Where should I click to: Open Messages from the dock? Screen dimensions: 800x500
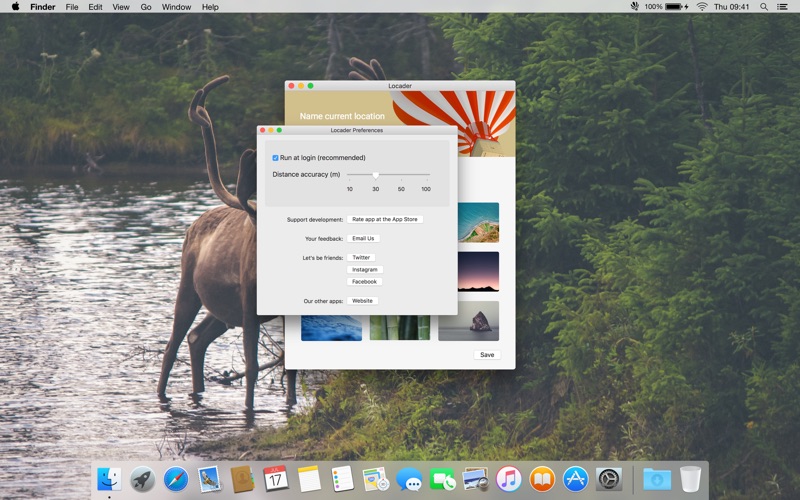tap(409, 479)
